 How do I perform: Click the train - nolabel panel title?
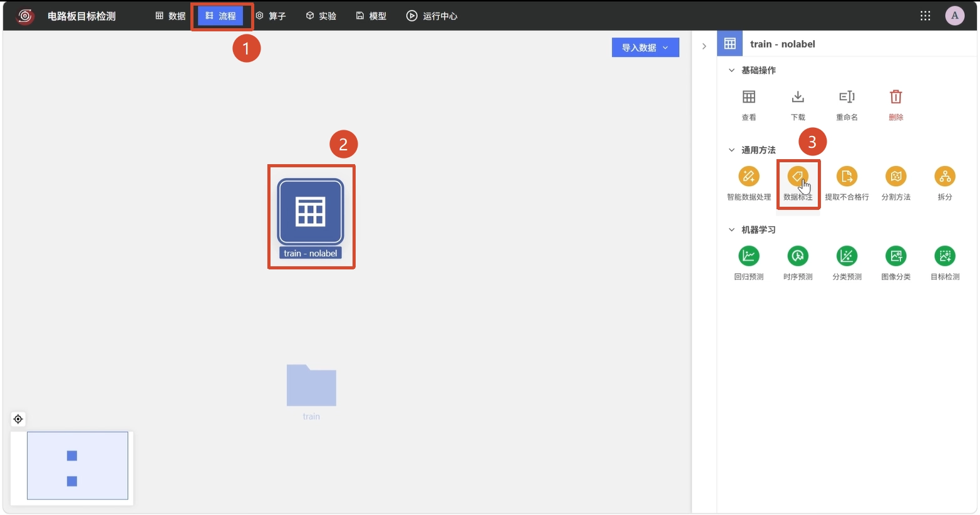point(783,44)
